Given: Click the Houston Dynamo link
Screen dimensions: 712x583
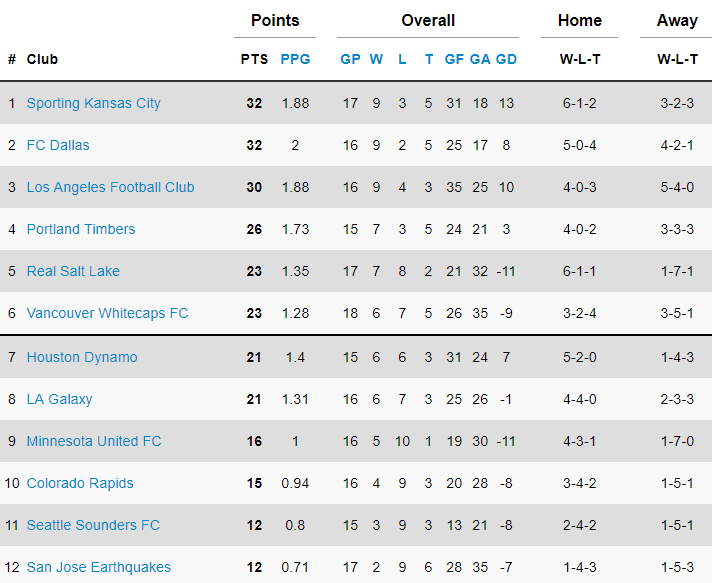Looking at the screenshot, I should coord(82,357).
